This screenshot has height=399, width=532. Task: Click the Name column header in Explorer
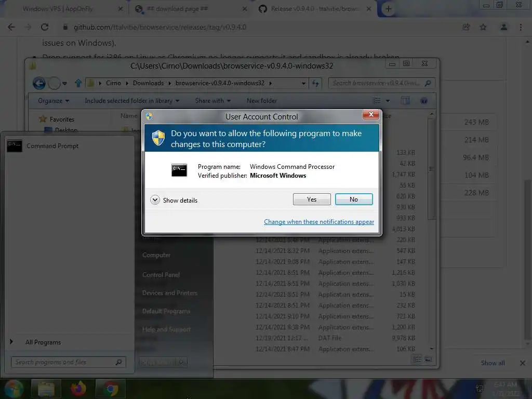point(129,116)
